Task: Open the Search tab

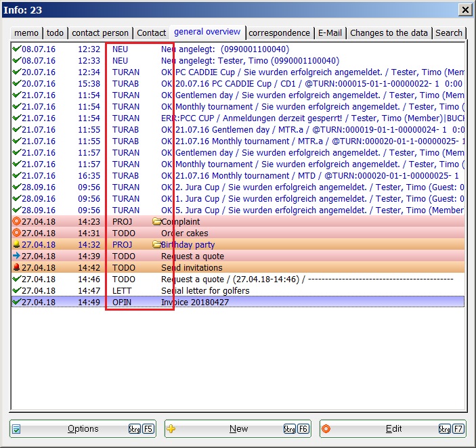Action: [448, 33]
